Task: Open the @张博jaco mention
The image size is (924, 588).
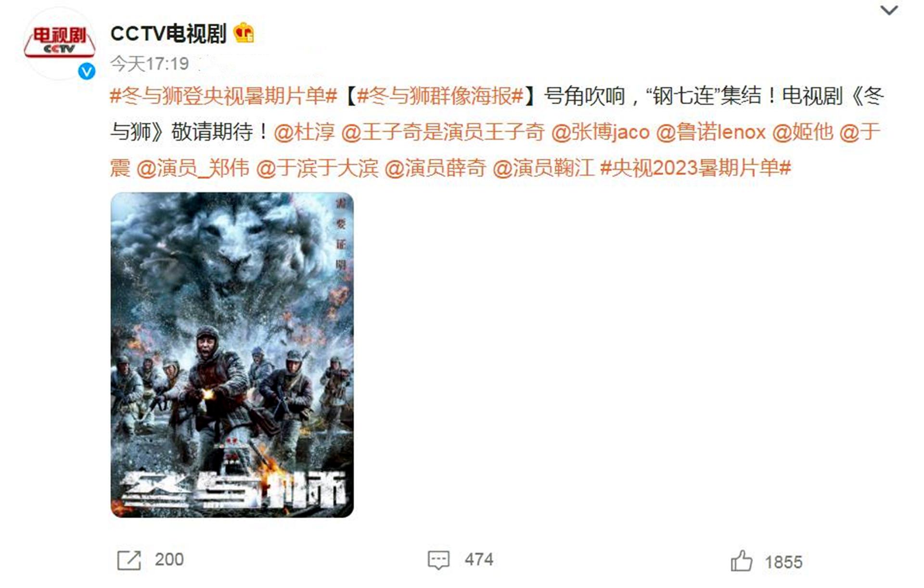Action: pos(600,132)
